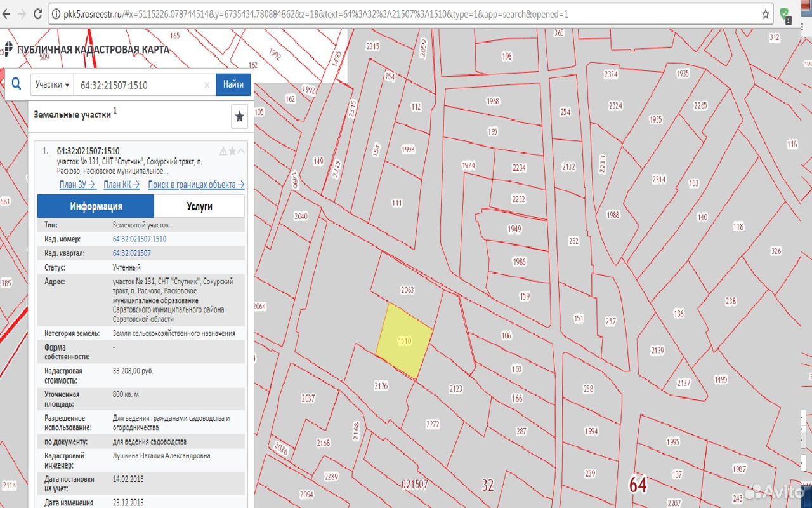Viewport: 812px width, 508px height.
Task: Open the План КК link
Action: click(x=122, y=185)
